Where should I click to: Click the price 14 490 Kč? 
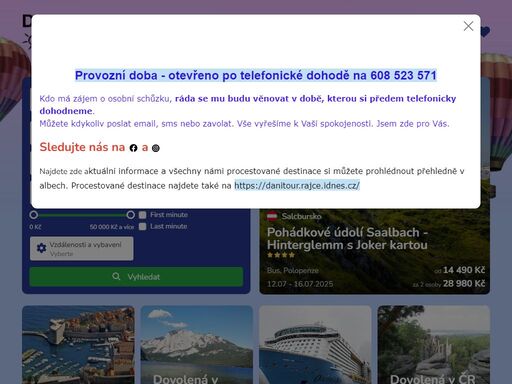point(464,270)
